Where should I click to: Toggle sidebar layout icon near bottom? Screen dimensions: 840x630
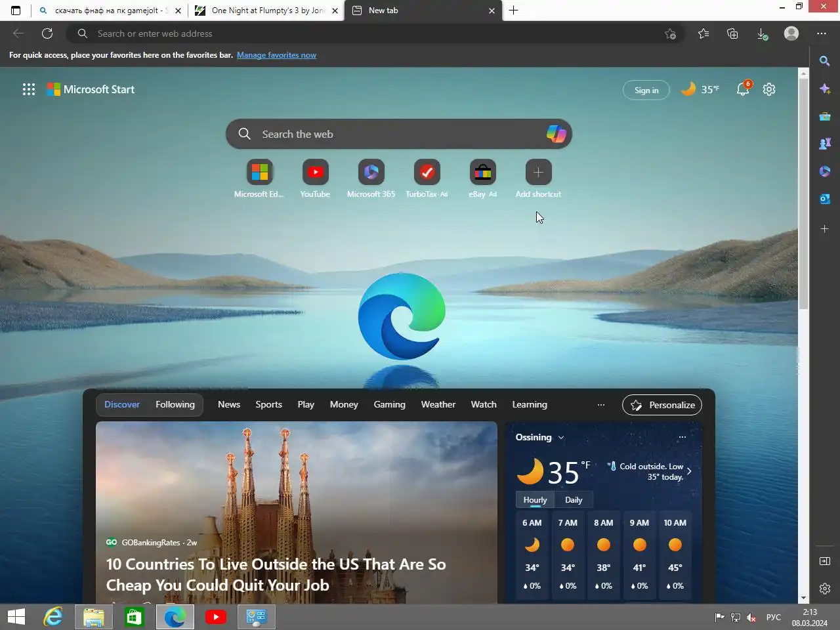(x=825, y=561)
